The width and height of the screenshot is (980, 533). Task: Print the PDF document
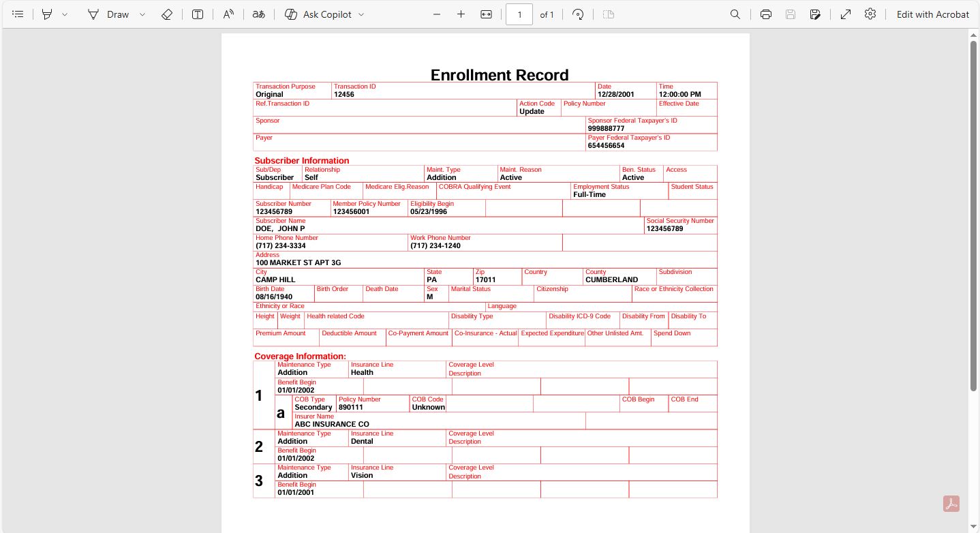[x=766, y=14]
